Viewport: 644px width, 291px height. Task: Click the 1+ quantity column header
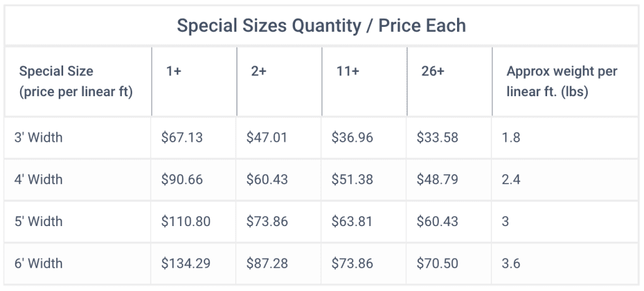coord(173,71)
